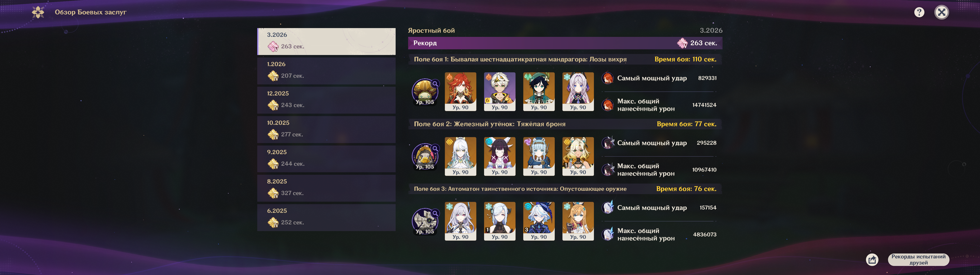The width and height of the screenshot is (980, 275).
Task: Click the share icon near friends records
Action: (x=872, y=260)
